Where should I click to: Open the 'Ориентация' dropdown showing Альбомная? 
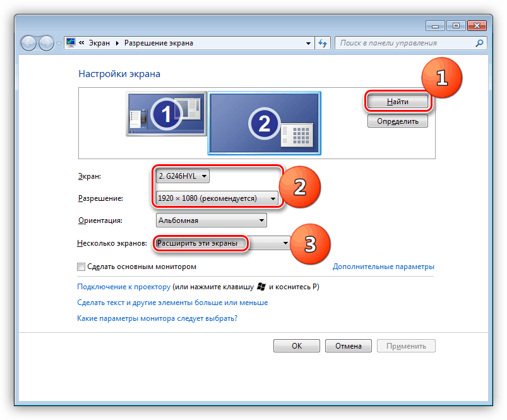[x=212, y=220]
